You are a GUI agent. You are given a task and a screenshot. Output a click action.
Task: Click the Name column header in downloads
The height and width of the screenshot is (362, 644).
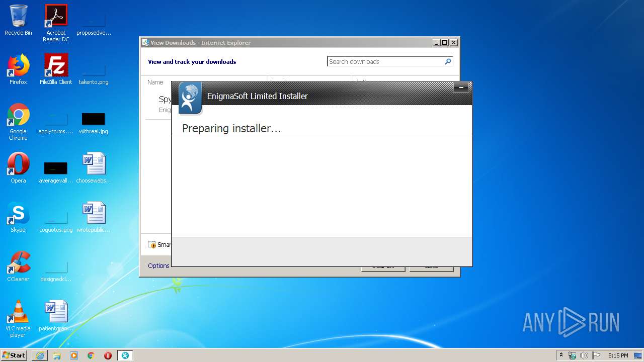tap(155, 82)
